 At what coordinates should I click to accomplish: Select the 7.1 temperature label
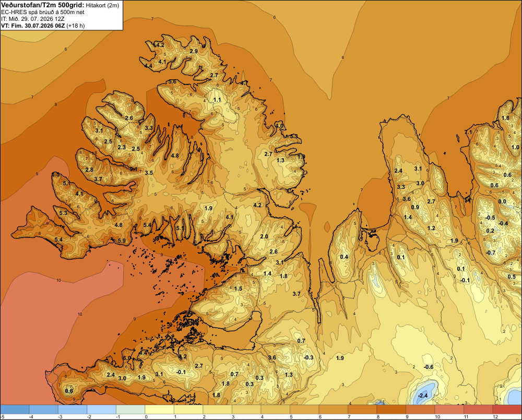tap(468, 133)
